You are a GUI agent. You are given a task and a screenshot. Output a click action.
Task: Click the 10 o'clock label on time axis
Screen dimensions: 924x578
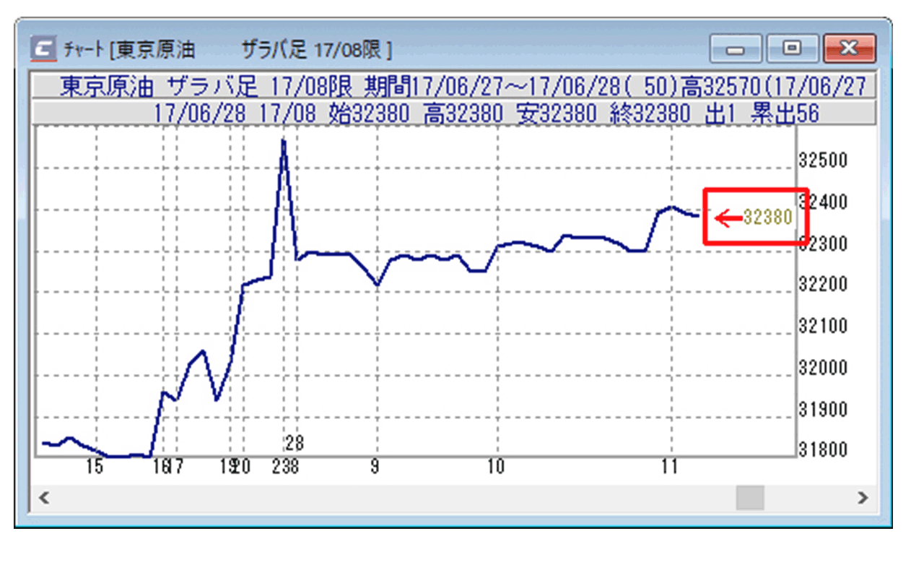[x=495, y=467]
